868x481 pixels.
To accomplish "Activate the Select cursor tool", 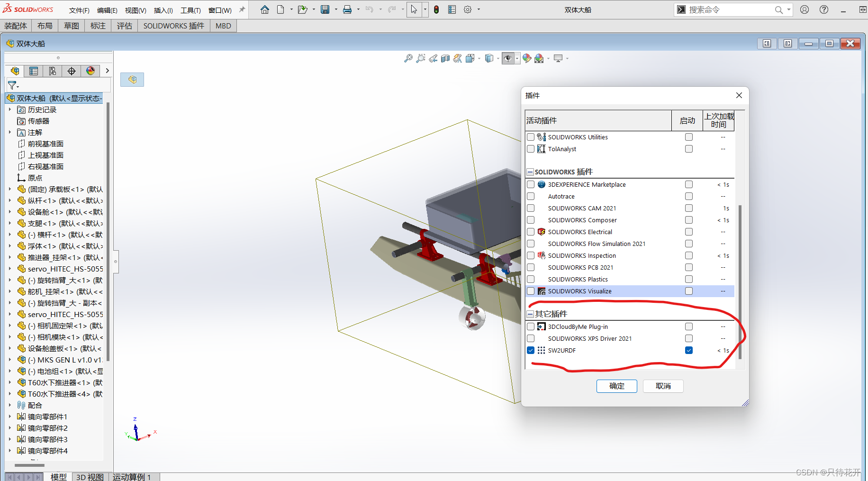I will [414, 9].
